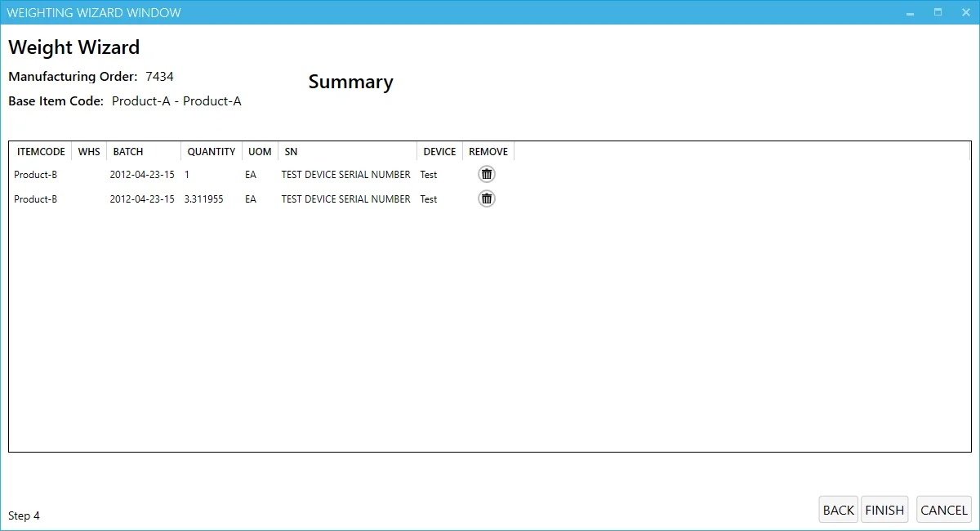This screenshot has height=531, width=980.
Task: Click the WHS column header
Action: click(89, 152)
